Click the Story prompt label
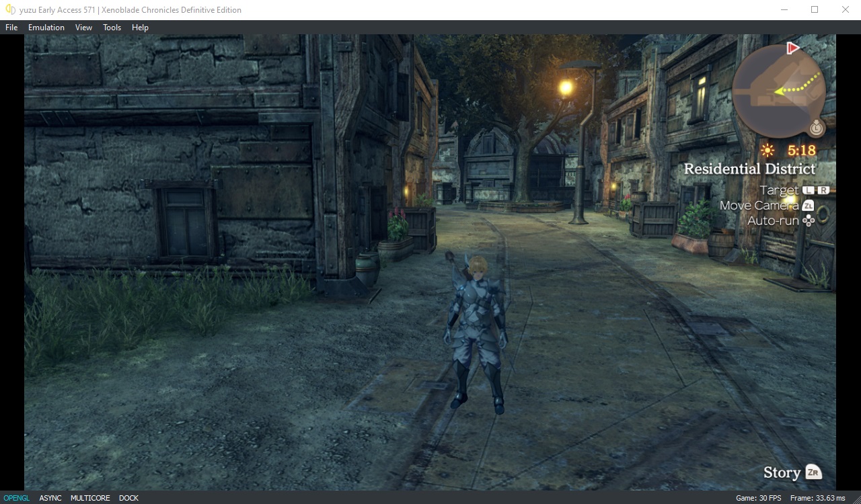Image resolution: width=861 pixels, height=504 pixels. 782,472
